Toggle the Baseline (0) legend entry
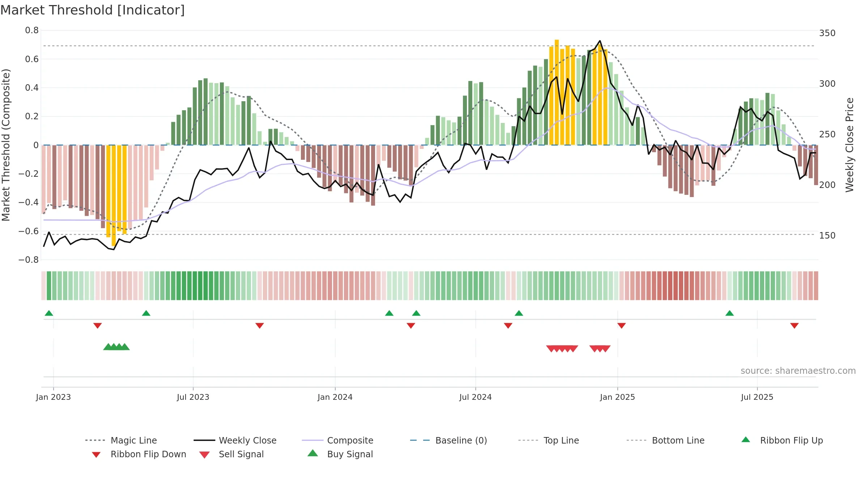 448,440
